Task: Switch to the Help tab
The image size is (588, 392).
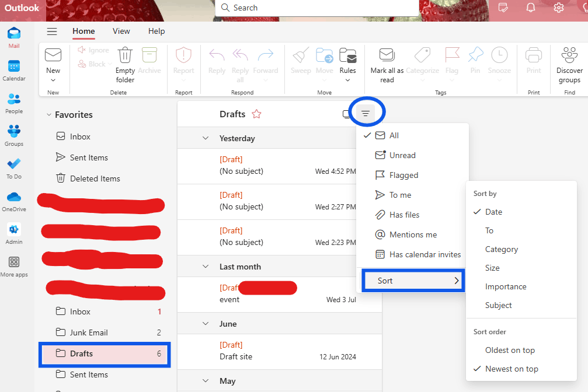Action: click(x=156, y=32)
